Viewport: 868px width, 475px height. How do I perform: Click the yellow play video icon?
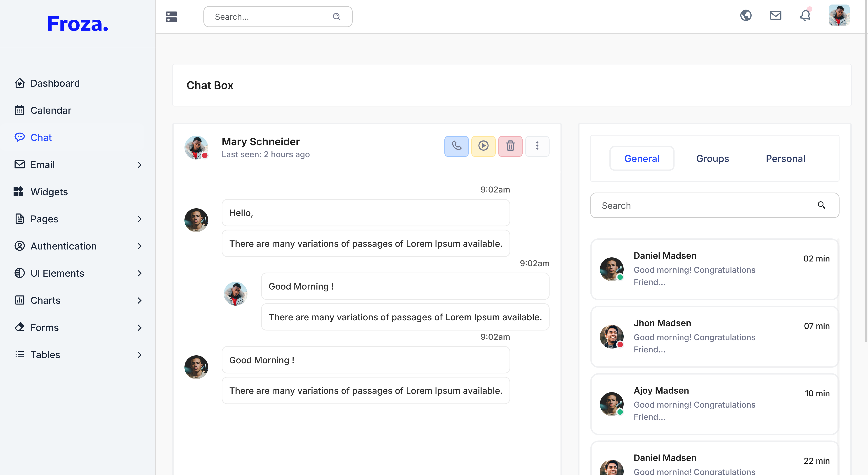(483, 146)
